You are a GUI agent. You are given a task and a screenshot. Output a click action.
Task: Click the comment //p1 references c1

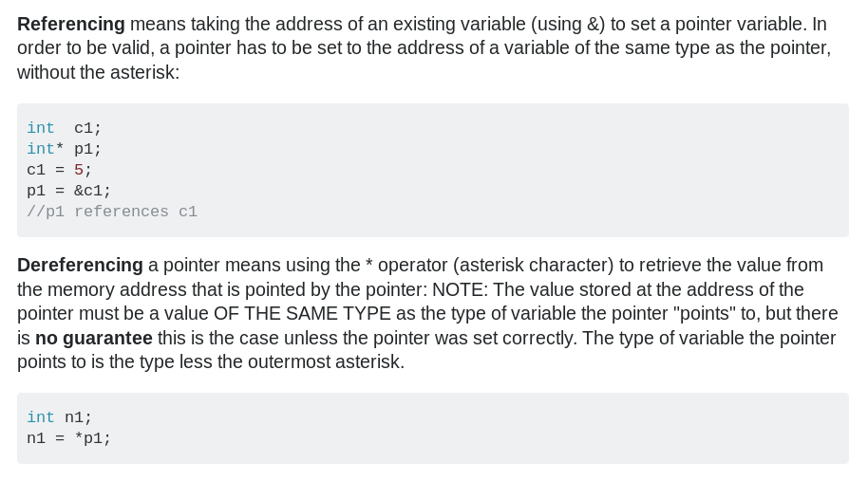click(x=112, y=213)
